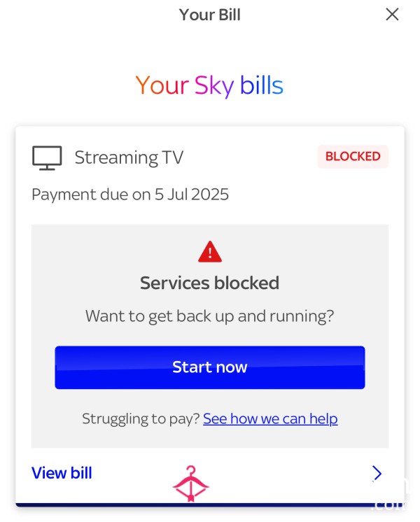Click the Want to get back up and running text
The height and width of the screenshot is (522, 420).
(210, 316)
